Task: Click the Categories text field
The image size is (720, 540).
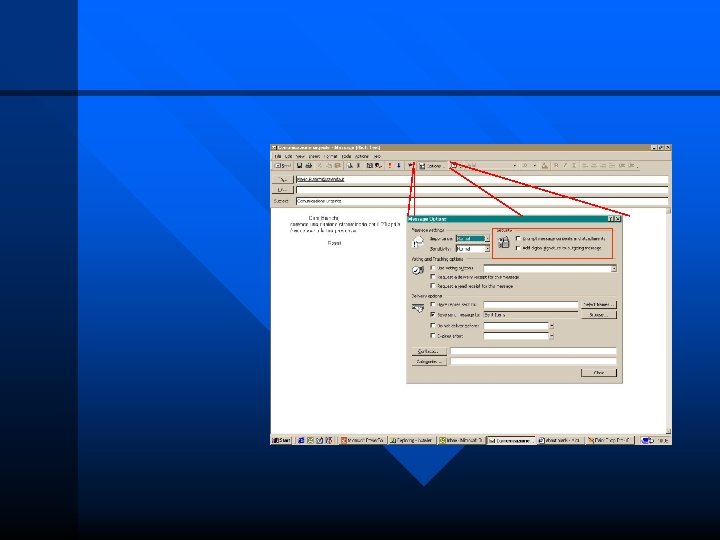Action: [x=533, y=362]
